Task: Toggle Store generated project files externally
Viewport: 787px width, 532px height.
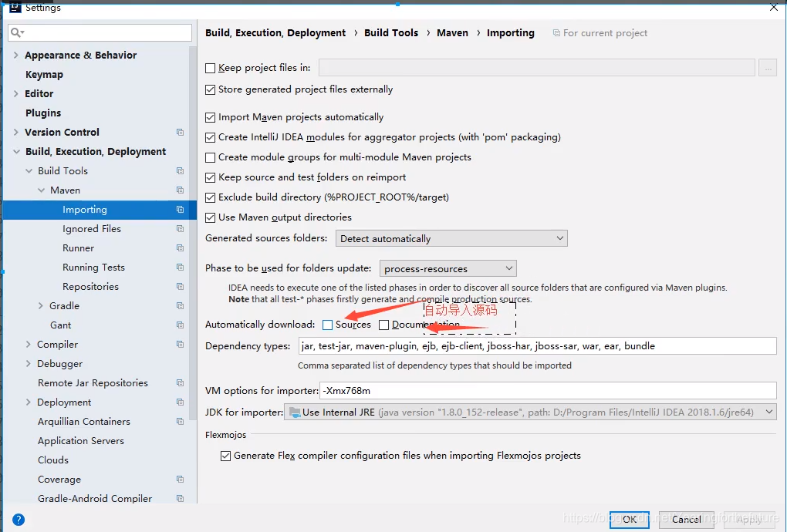Action: (211, 89)
